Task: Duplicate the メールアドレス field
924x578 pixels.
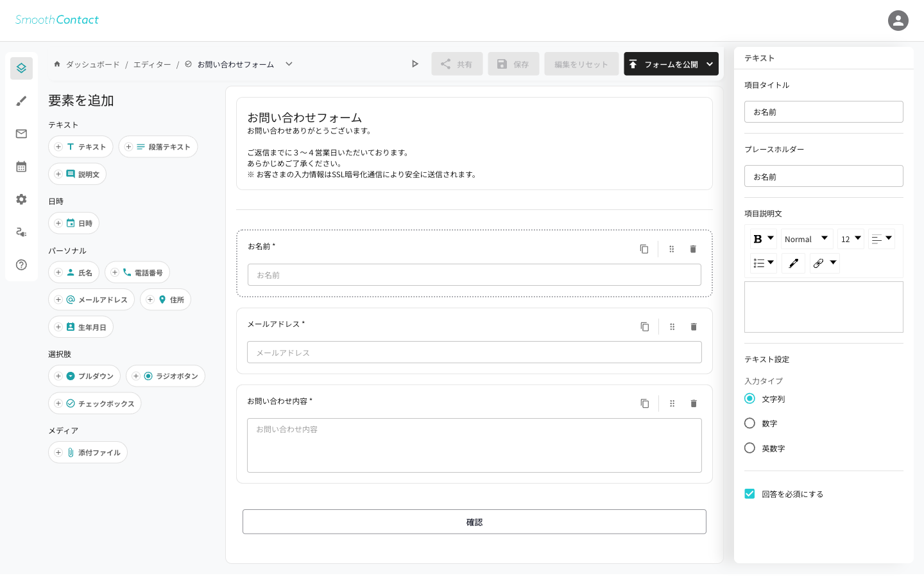Action: pyautogui.click(x=644, y=327)
